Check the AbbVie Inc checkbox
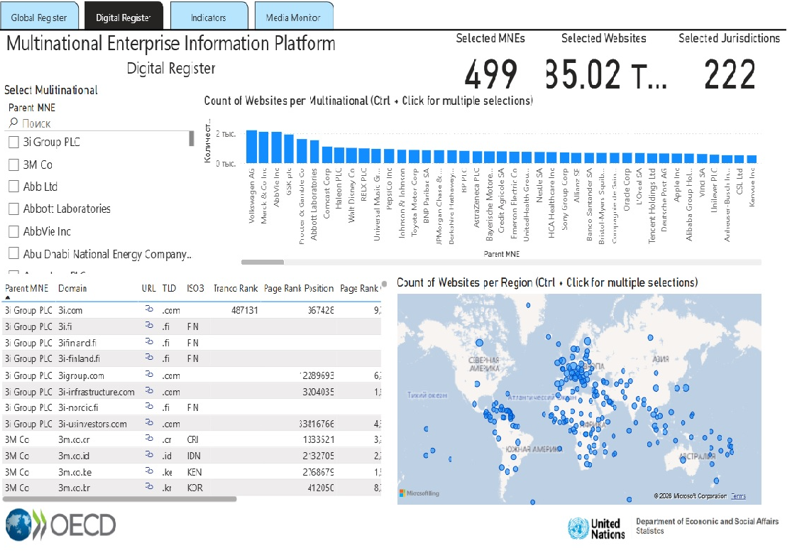790x551 pixels. pyautogui.click(x=14, y=232)
